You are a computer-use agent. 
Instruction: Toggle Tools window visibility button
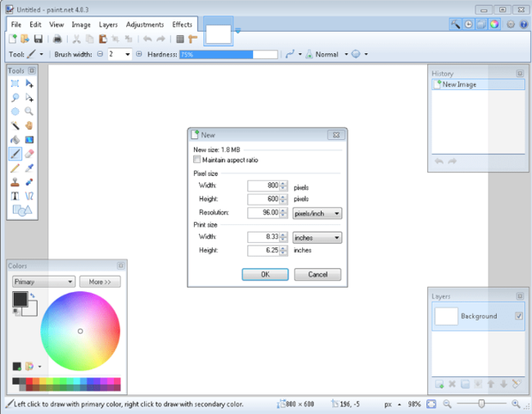click(456, 24)
